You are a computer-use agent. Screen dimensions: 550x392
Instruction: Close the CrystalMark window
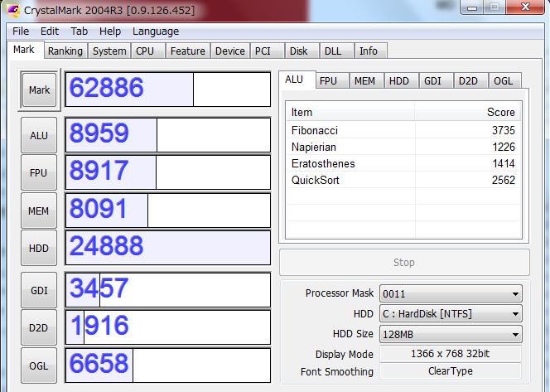525,7
